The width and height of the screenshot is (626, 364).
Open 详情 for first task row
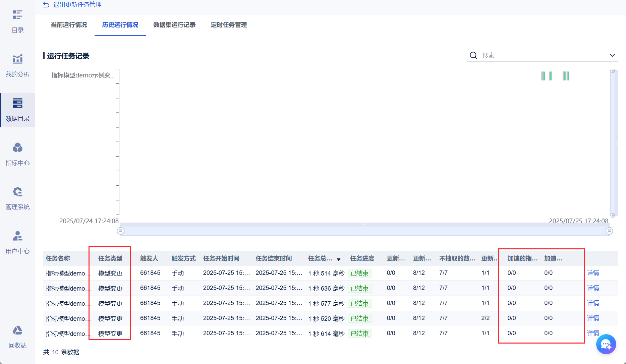click(593, 273)
